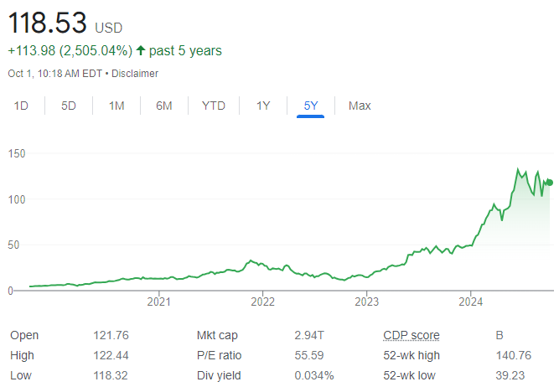Viewport: 559px width, 392px height.
Task: Click the 52-wk high value
Action: click(512, 355)
